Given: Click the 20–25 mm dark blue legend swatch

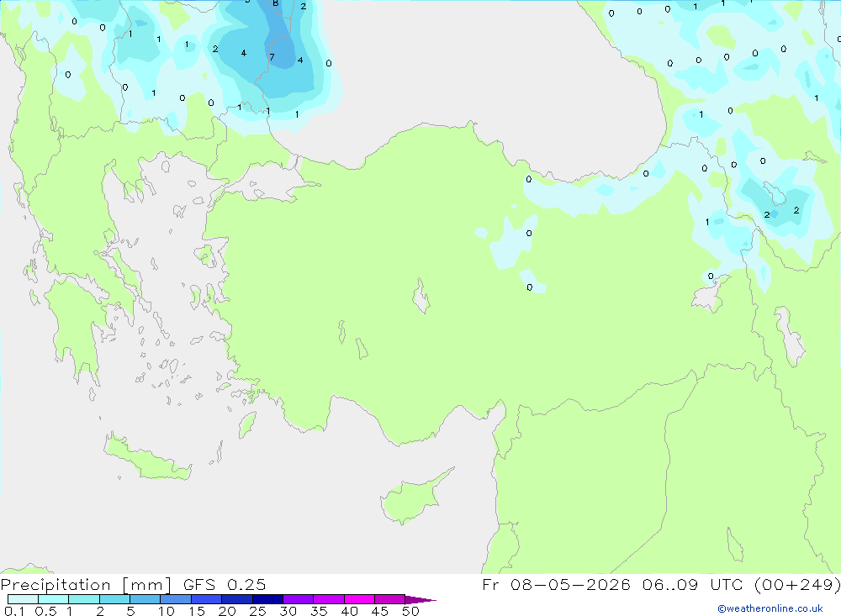Looking at the screenshot, I should pos(237,599).
